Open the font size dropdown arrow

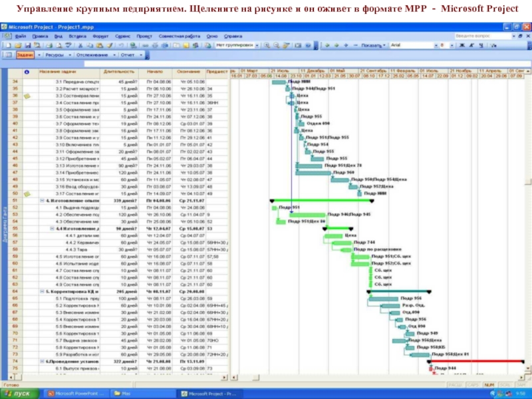click(x=452, y=45)
